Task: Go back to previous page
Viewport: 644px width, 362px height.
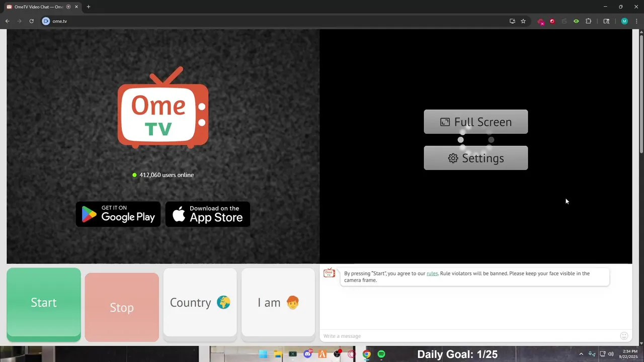Action: pos(7,21)
